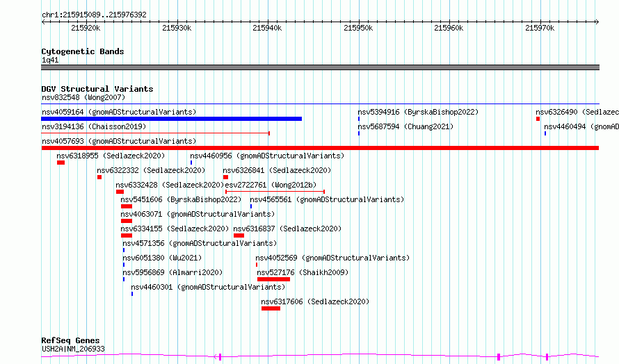619x364 pixels.
Task: Click the 215960k ruler tick label
Action: coord(449,28)
